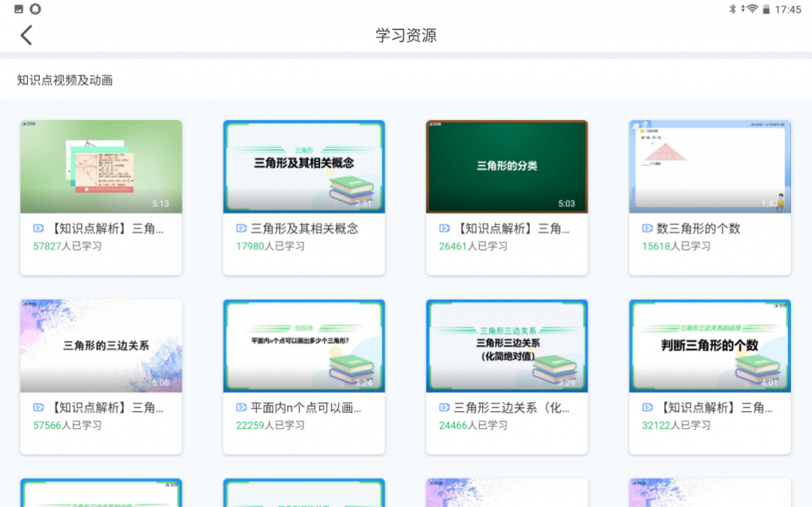Tap video icon beside 数三角形的个数 title
This screenshot has height=507, width=812.
(x=647, y=228)
